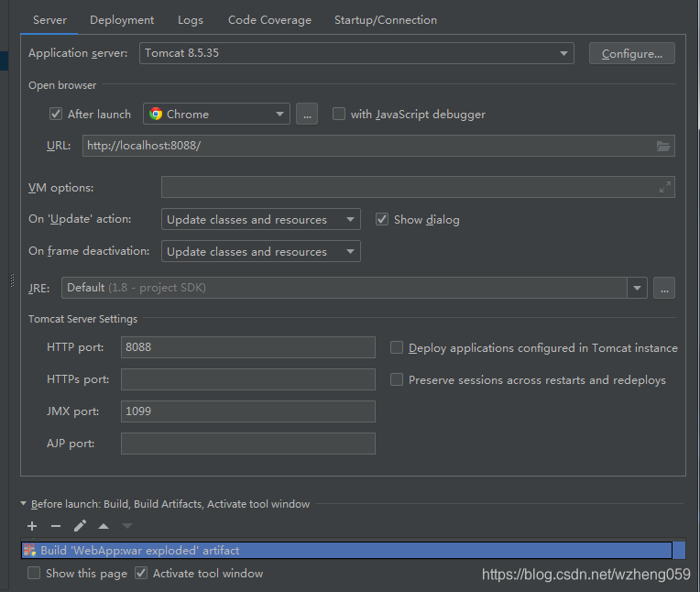This screenshot has width=700, height=592.
Task: Move before launch task up
Action: click(104, 526)
